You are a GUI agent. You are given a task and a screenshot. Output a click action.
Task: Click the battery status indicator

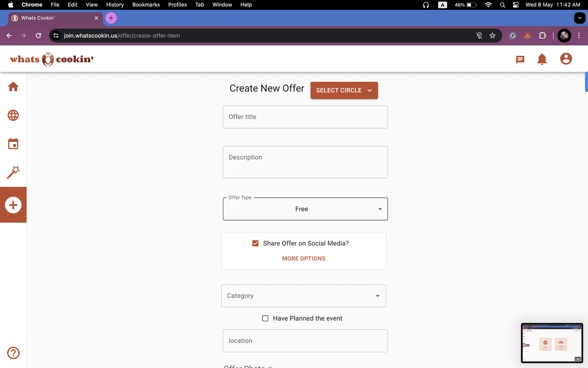[x=466, y=5]
